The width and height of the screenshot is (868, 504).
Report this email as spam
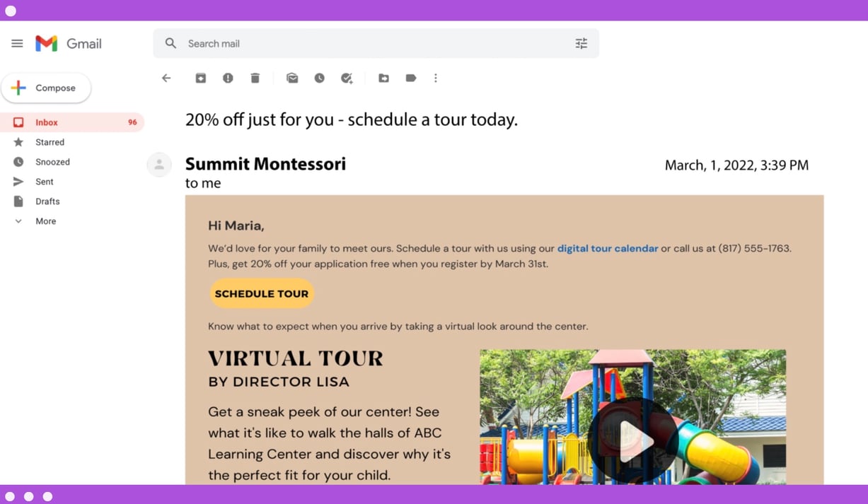pyautogui.click(x=228, y=78)
